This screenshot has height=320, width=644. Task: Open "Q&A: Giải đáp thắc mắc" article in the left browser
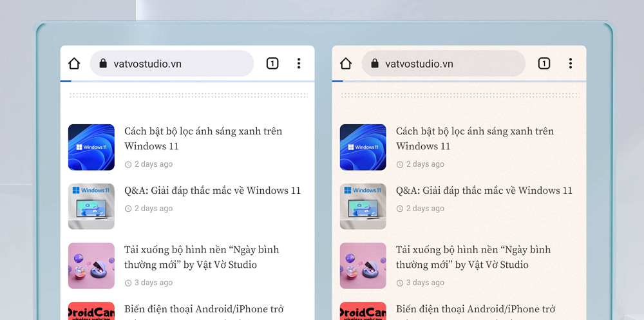tap(213, 191)
